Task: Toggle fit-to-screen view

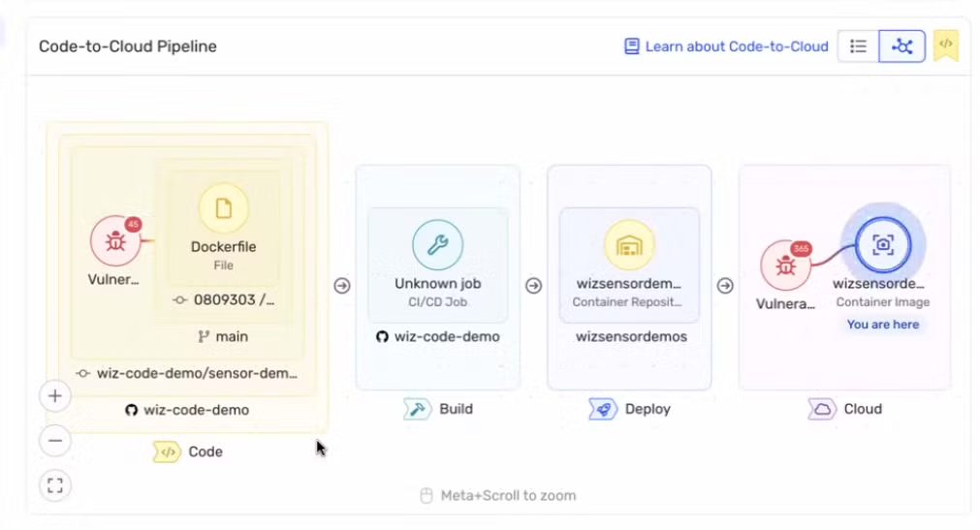Action: pyautogui.click(x=55, y=484)
